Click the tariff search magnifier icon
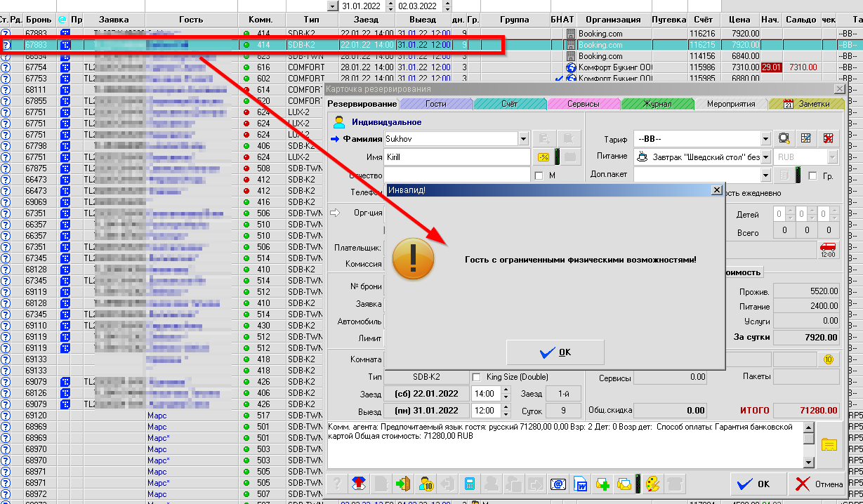The width and height of the screenshot is (863, 504). (x=784, y=138)
